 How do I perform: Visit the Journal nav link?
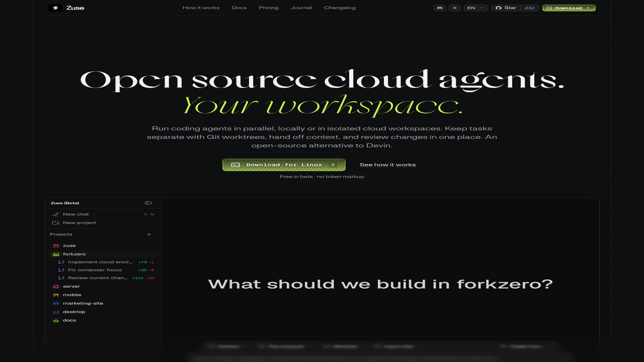click(x=301, y=8)
